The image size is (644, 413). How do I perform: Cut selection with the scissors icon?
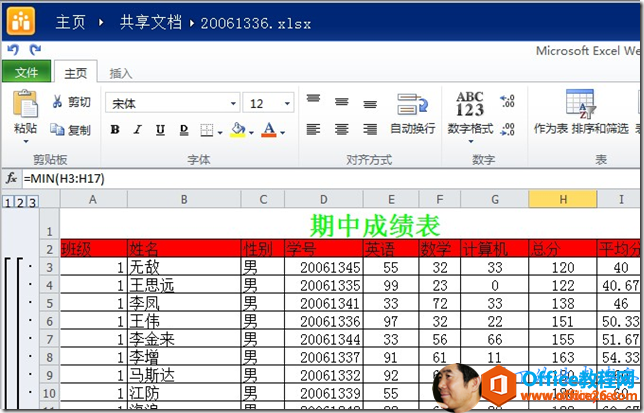point(58,101)
